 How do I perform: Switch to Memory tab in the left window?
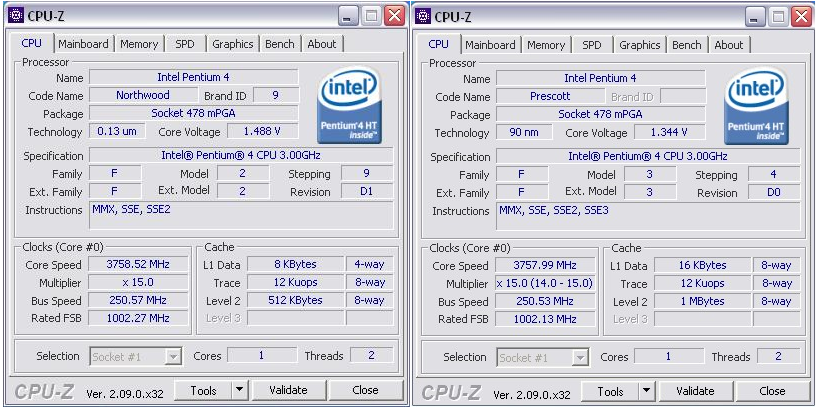tap(139, 44)
